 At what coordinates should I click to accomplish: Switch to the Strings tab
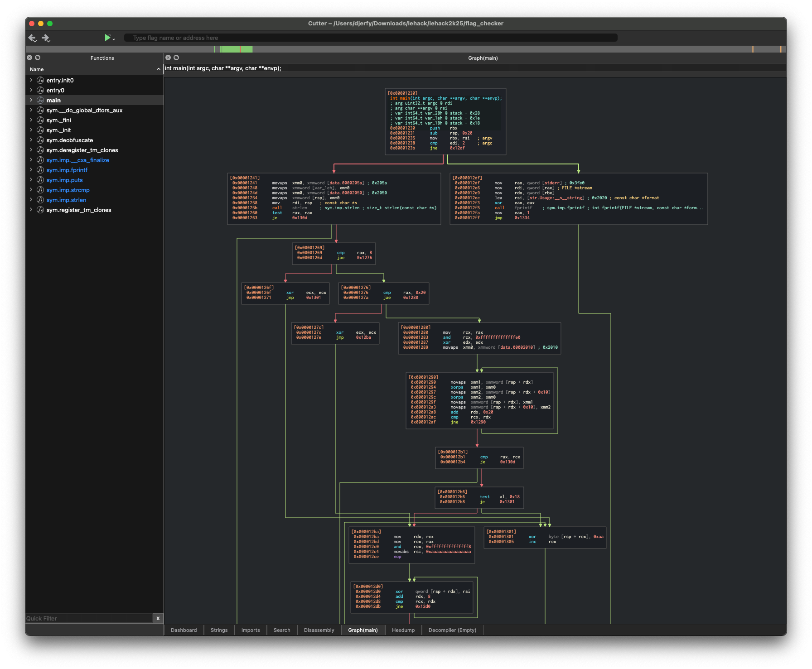coord(219,630)
